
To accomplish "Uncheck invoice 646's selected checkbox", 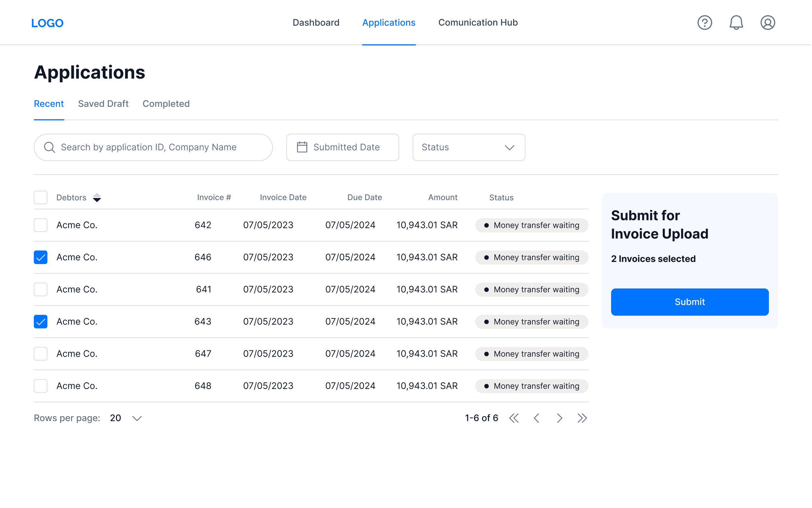I will [x=40, y=257].
